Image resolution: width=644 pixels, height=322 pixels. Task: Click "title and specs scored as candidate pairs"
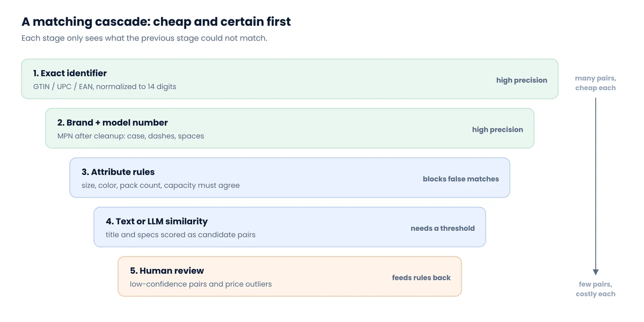click(x=180, y=235)
